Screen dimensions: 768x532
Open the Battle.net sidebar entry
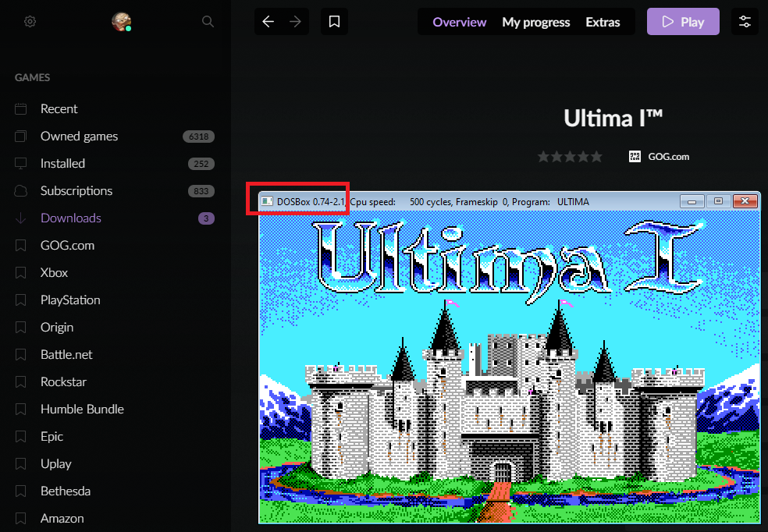click(x=65, y=354)
